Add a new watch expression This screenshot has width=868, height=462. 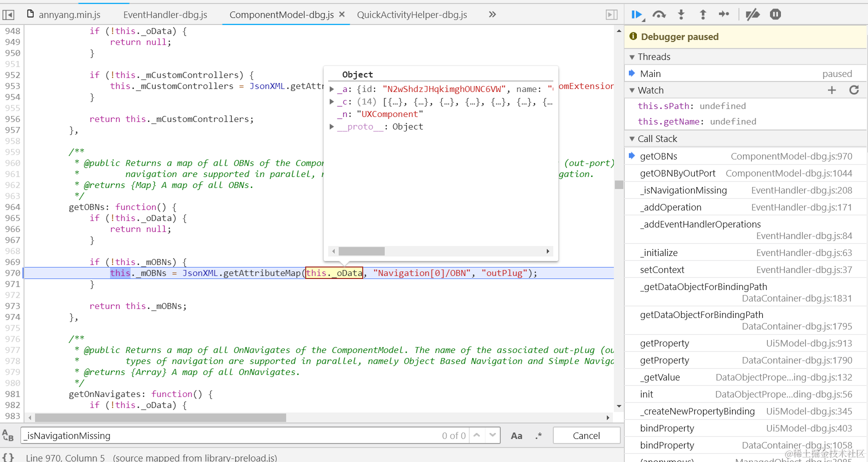pos(832,90)
